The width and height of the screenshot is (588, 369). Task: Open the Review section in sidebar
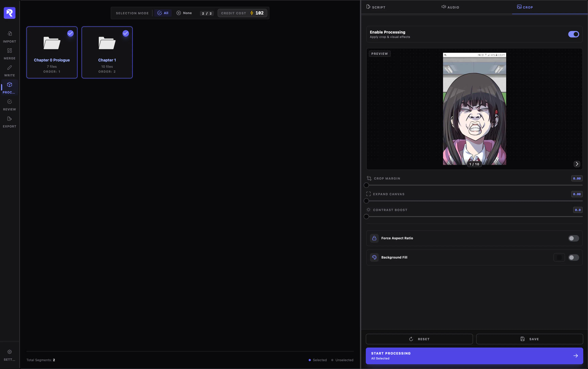(10, 105)
